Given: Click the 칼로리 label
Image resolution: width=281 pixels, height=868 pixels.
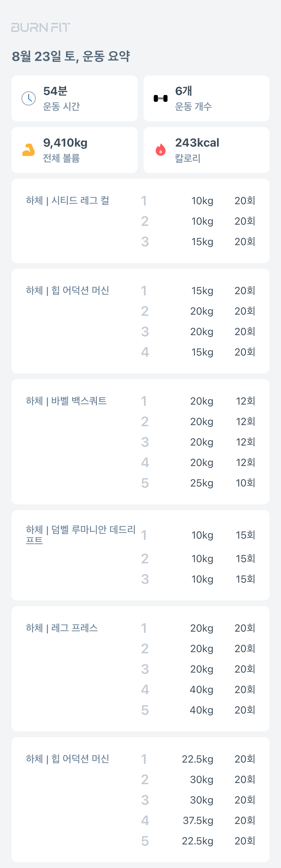Looking at the screenshot, I should [x=188, y=158].
